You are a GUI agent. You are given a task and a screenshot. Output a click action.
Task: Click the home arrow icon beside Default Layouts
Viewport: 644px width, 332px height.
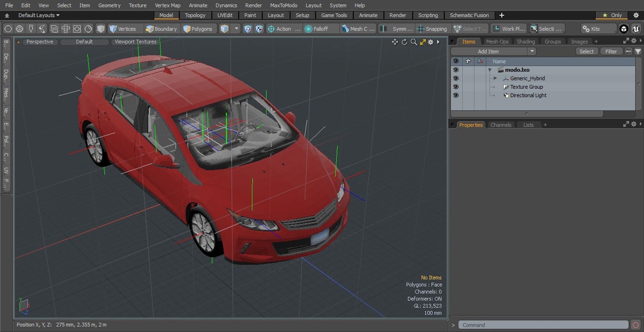coord(7,15)
